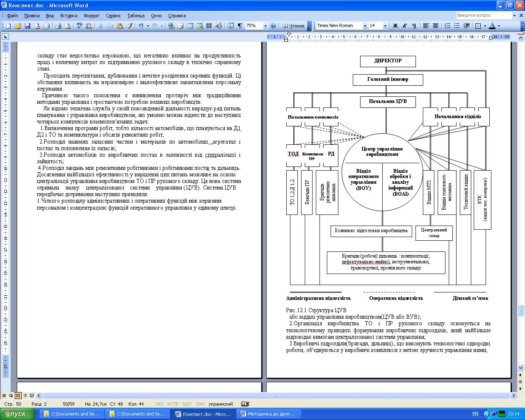Insert a table from the toolbar
525x420 pixels.
click(190, 26)
